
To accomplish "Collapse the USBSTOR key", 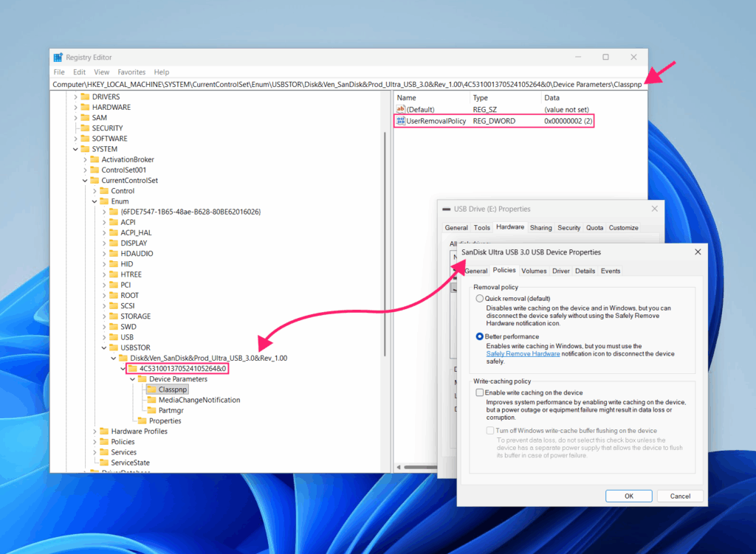I will tap(104, 347).
